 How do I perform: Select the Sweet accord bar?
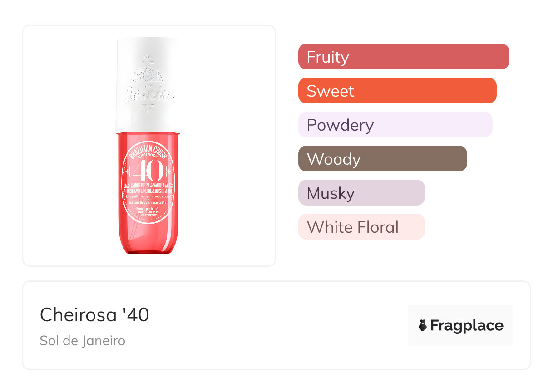coord(397,91)
